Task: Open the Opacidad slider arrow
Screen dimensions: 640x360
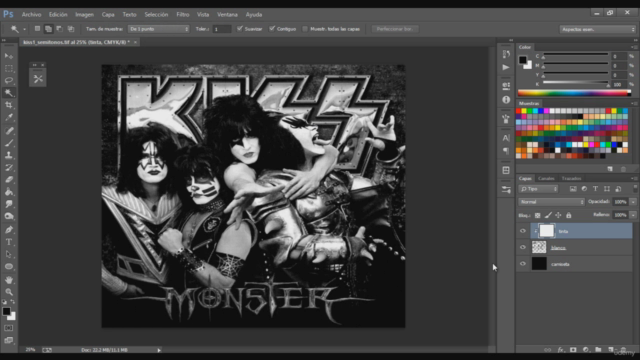Action: pos(633,202)
